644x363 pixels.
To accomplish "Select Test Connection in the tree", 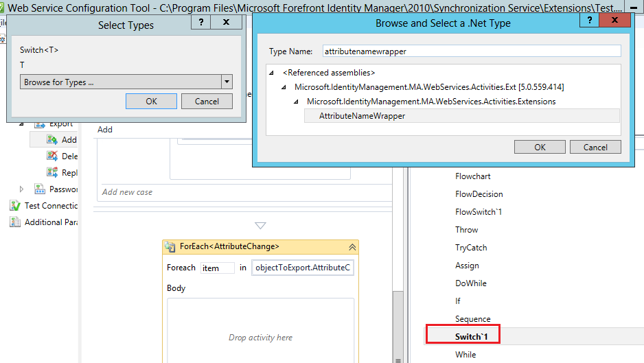I will (x=51, y=205).
